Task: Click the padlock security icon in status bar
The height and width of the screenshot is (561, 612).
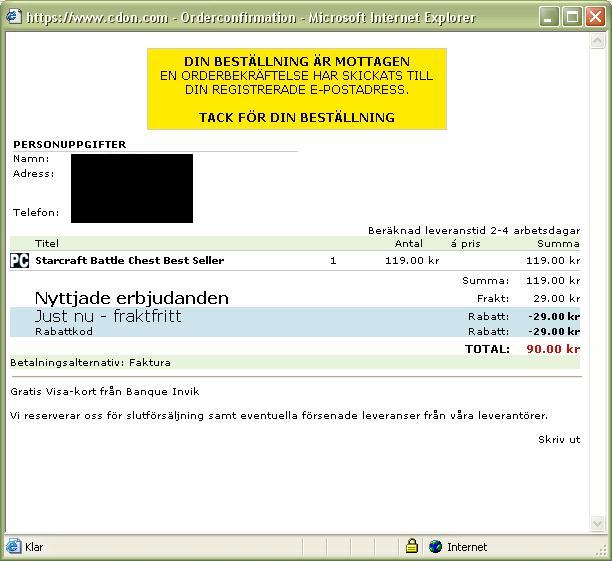Action: 411,546
